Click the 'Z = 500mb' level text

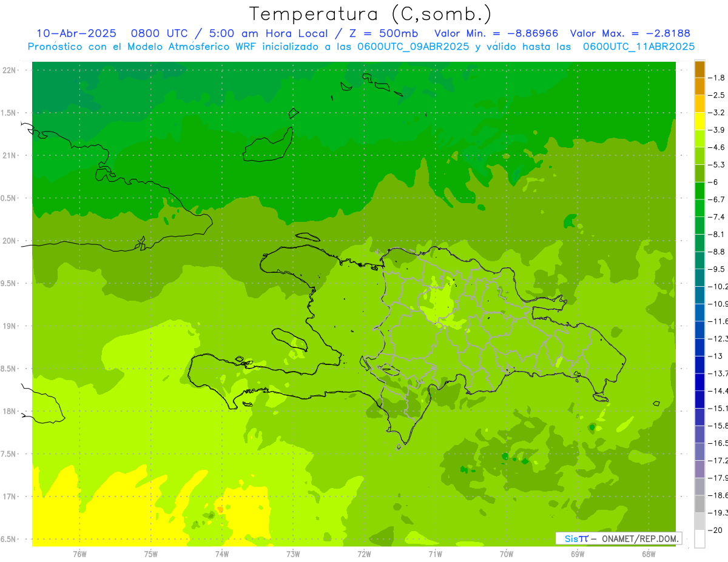(x=383, y=33)
